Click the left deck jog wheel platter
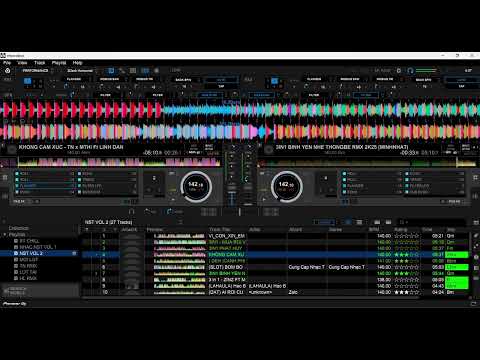Viewport: 480px width, 360px height. coord(196,186)
